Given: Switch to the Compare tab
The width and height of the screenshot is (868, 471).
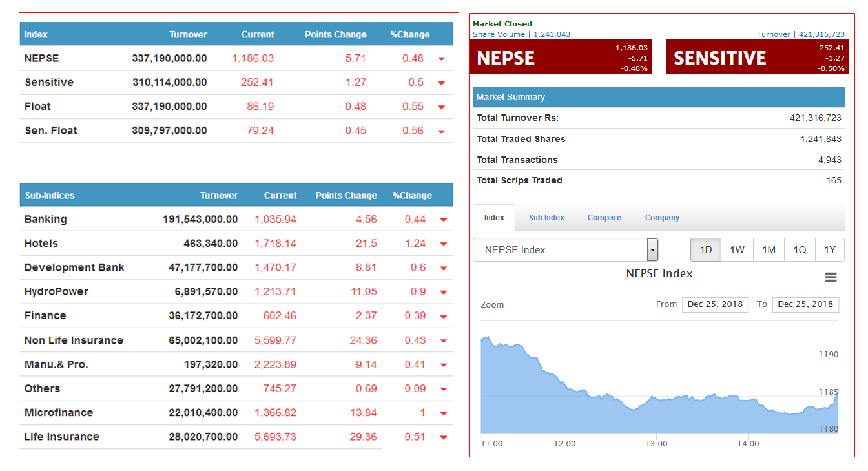Looking at the screenshot, I should (x=604, y=218).
